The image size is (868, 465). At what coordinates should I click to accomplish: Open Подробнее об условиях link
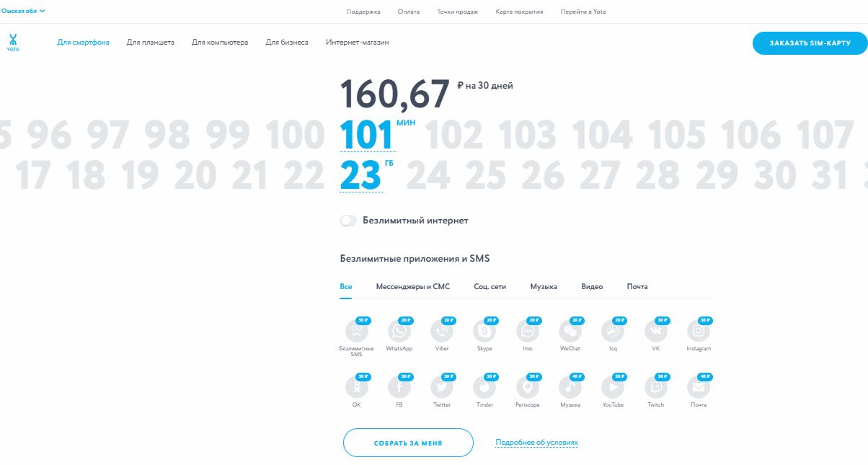click(x=537, y=443)
